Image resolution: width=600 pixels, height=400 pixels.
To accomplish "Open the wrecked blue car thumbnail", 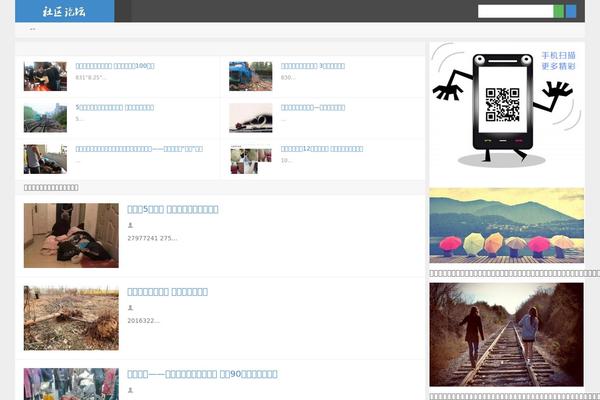I will coord(251,77).
